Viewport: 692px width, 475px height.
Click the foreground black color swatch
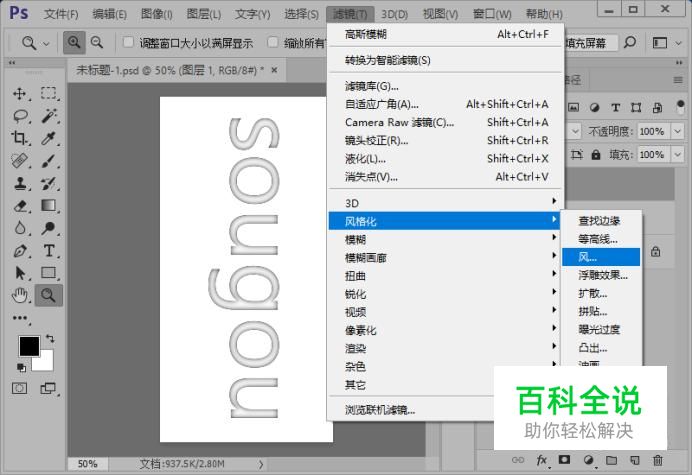(x=29, y=345)
